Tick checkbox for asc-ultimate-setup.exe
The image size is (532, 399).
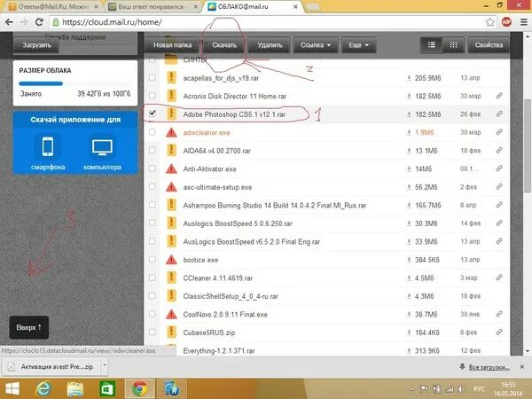153,186
